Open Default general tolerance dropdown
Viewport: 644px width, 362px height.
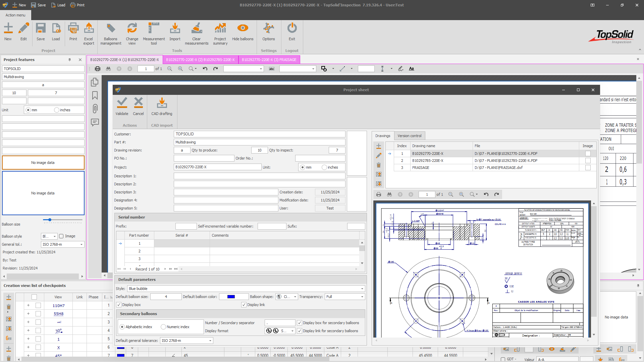pos(210,341)
